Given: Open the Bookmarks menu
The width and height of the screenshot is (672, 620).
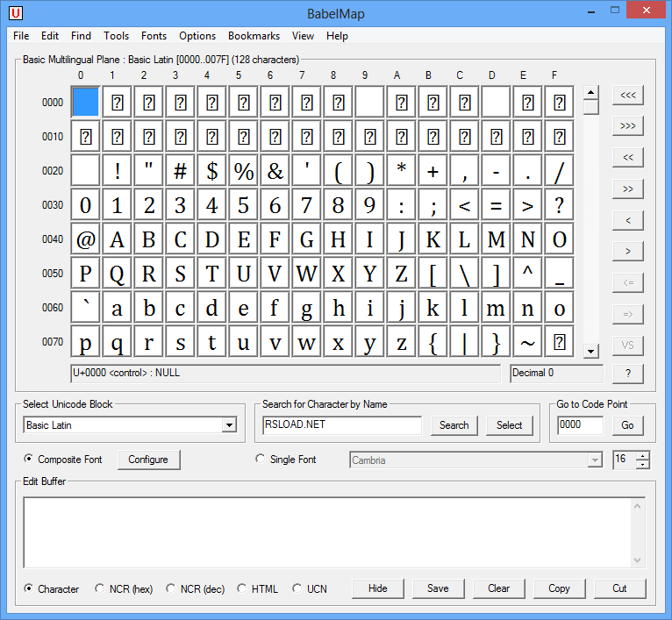Looking at the screenshot, I should tap(254, 36).
